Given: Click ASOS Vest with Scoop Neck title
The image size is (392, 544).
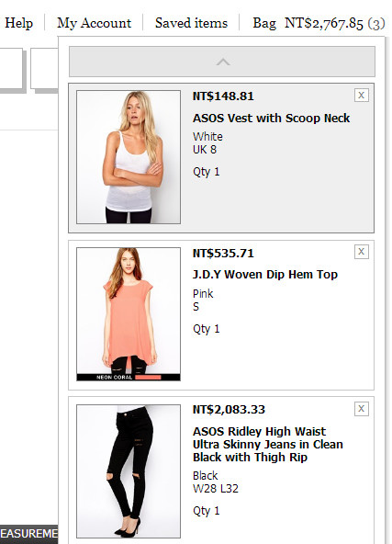Looking at the screenshot, I should point(271,119).
